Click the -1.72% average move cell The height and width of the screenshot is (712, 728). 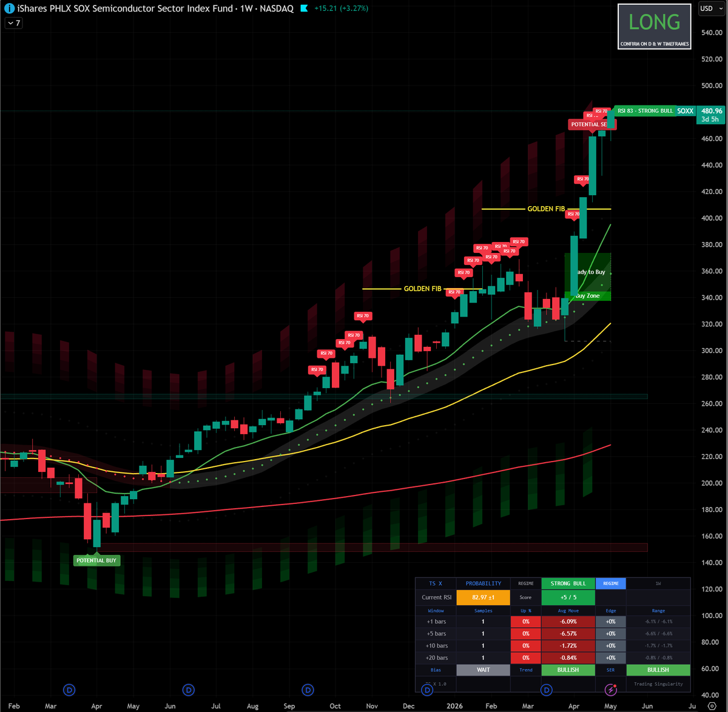(x=568, y=646)
